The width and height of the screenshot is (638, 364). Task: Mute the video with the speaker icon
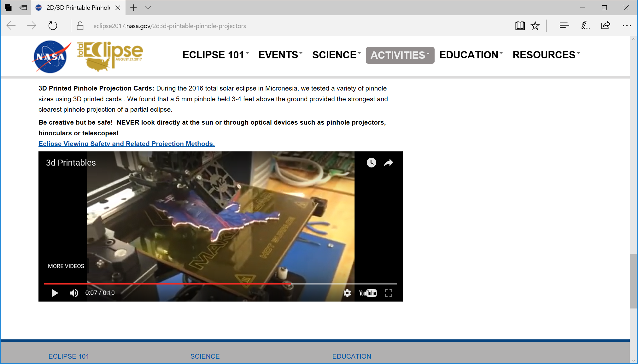tap(74, 293)
